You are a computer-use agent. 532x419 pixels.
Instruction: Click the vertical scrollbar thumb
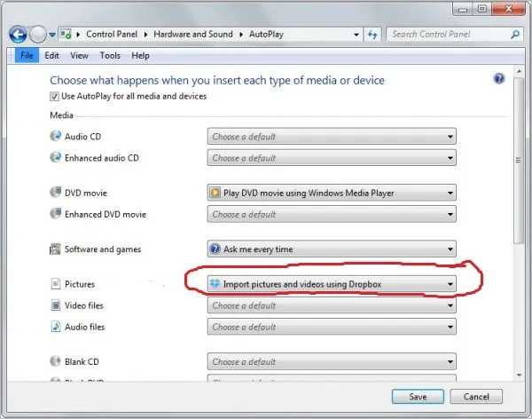point(518,161)
